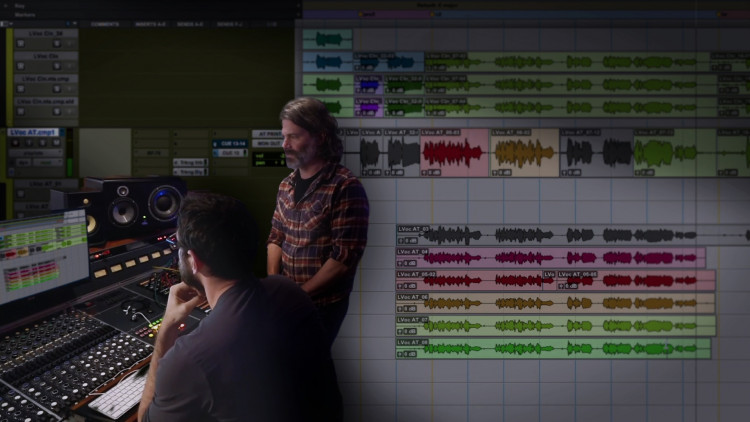Mute the LVoc AT.cmp1 track

(56, 143)
